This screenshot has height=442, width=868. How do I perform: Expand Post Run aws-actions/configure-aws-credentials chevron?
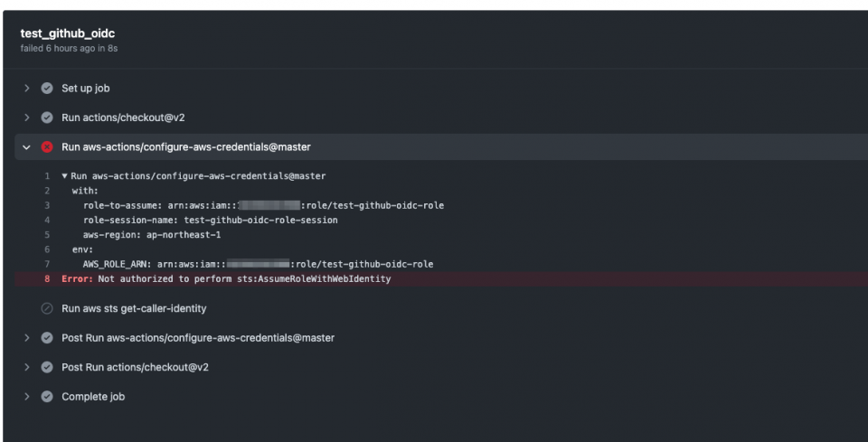click(x=26, y=337)
